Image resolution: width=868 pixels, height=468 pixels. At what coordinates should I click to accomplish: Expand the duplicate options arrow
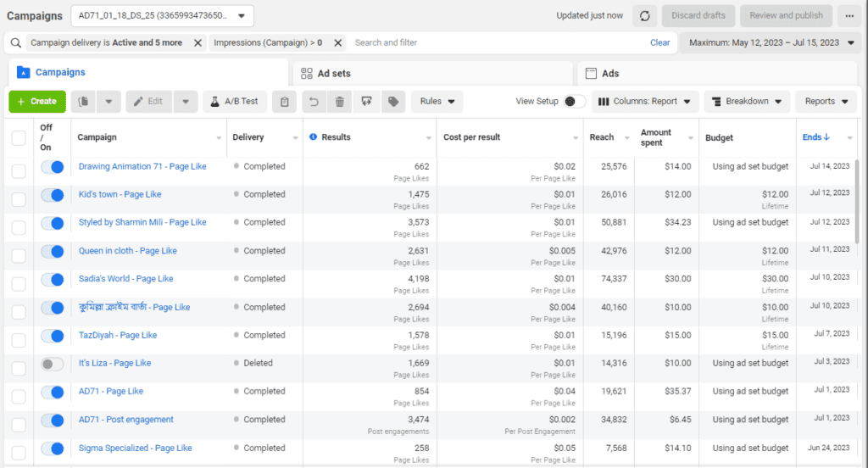(x=108, y=102)
